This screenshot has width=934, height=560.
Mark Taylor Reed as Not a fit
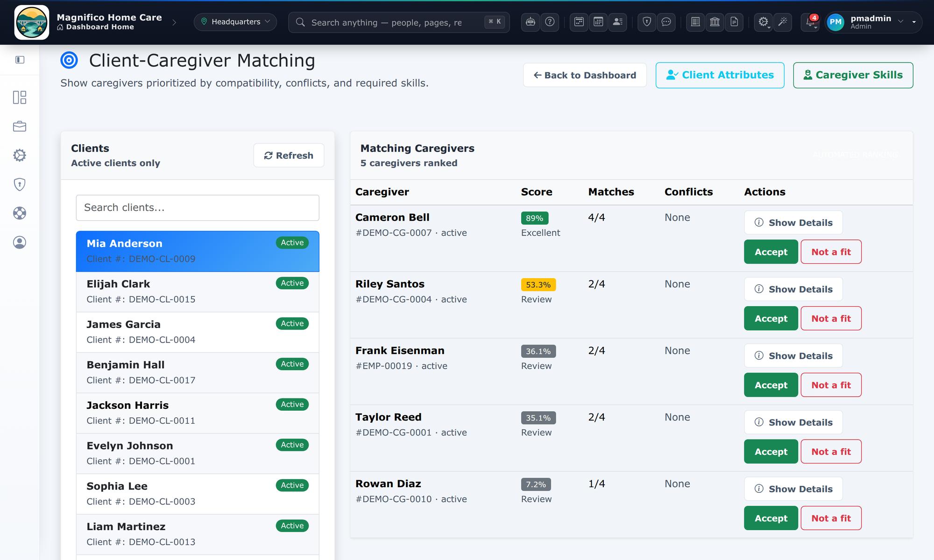(831, 452)
